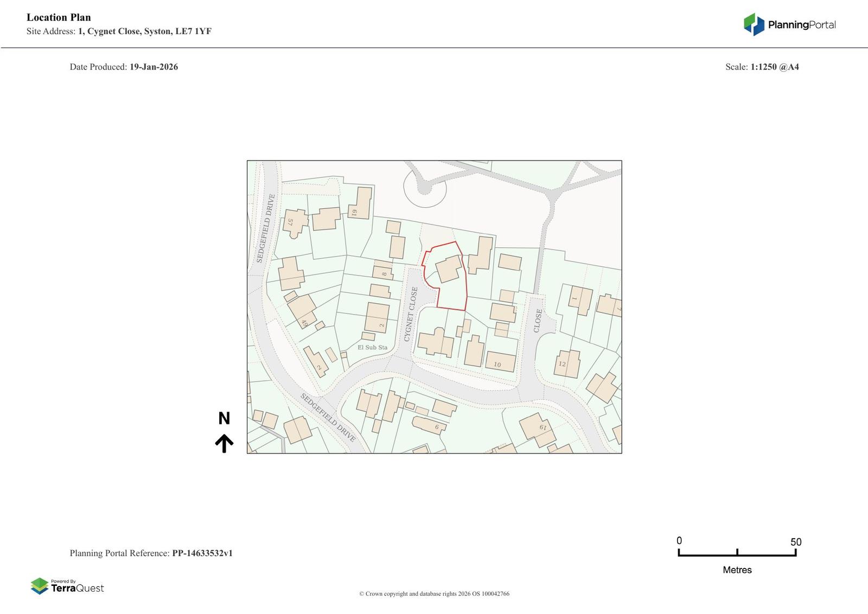
Task: Select building number 10 on the map
Action: point(500,362)
